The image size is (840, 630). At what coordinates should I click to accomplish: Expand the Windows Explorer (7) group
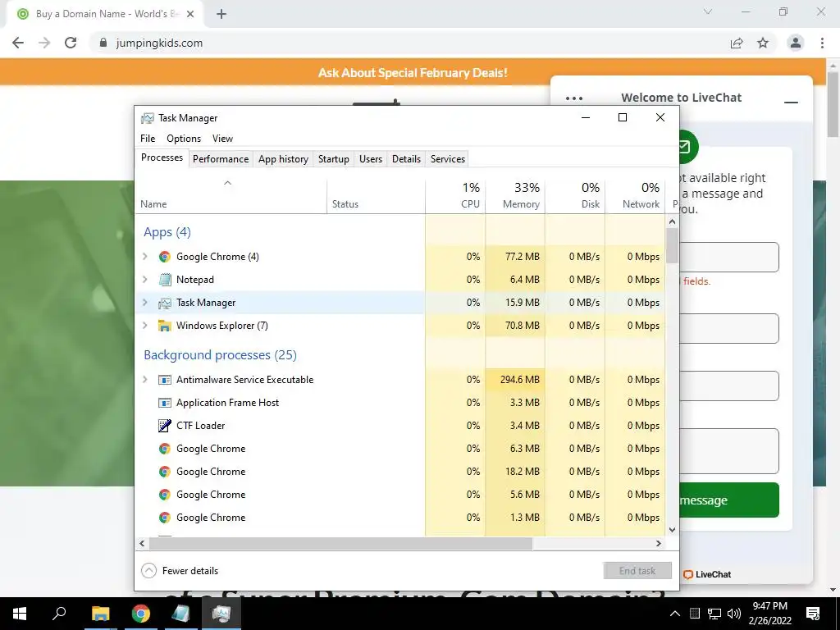pos(144,326)
